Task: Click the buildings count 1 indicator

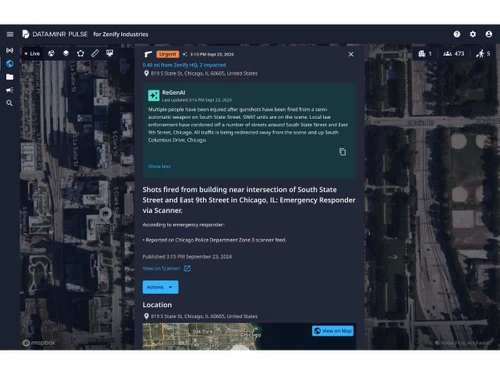Action: pos(425,53)
